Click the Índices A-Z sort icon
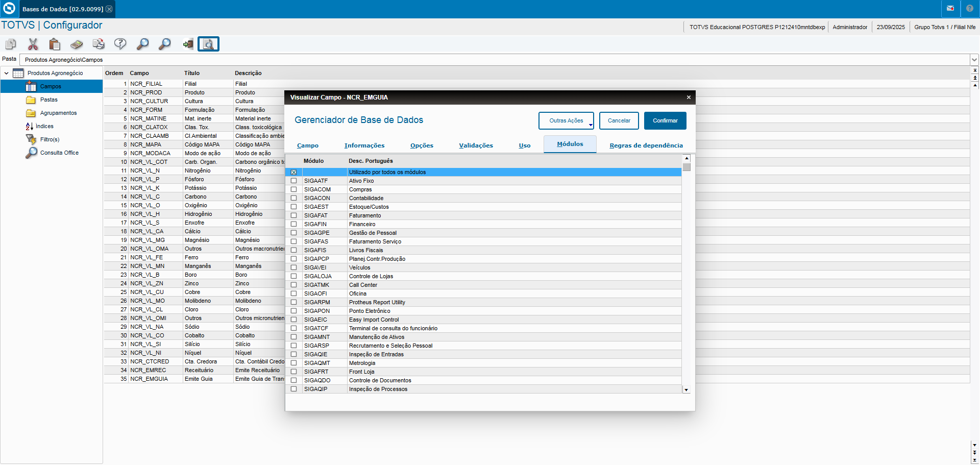The width and height of the screenshot is (980, 465). (30, 126)
